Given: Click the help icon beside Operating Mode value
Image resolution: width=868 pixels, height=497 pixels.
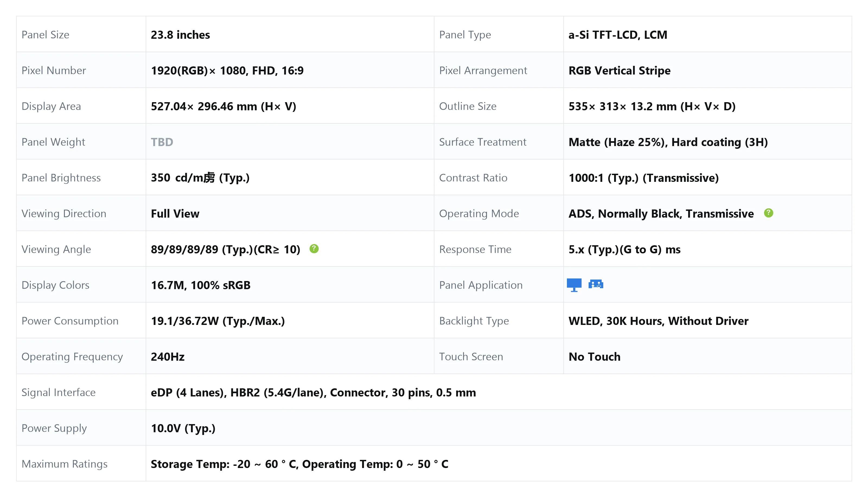Looking at the screenshot, I should (768, 213).
